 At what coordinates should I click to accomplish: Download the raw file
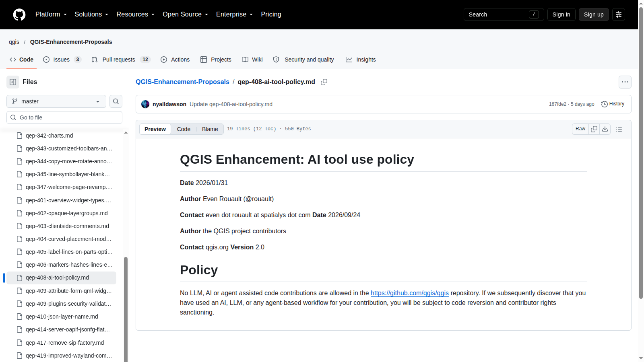[x=605, y=129]
